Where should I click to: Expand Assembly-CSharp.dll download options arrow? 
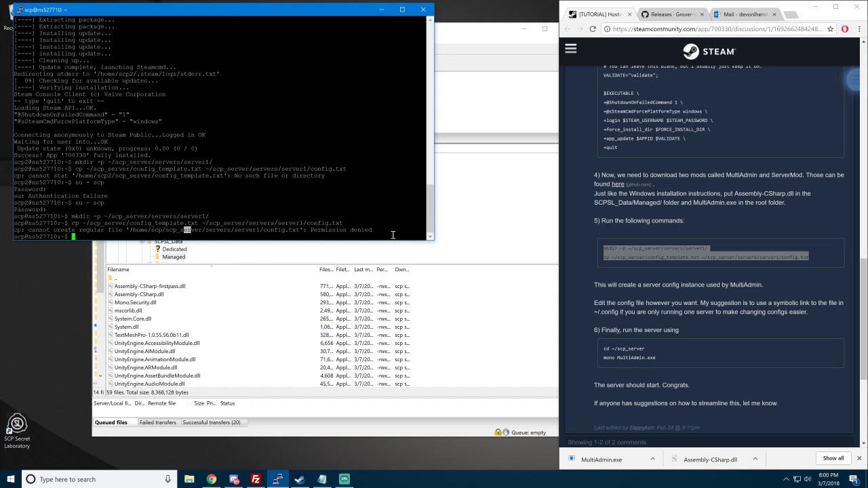point(755,460)
